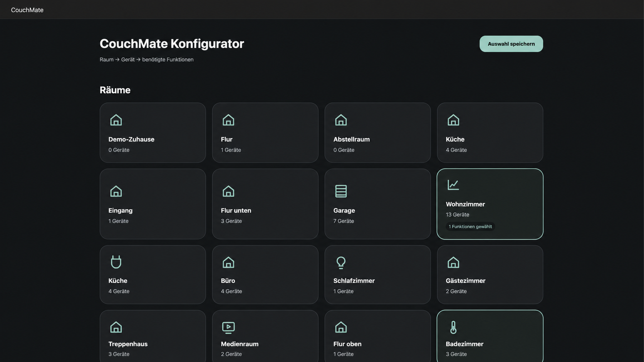
Task: Click the house icon on Flur oben card
Action: click(341, 327)
